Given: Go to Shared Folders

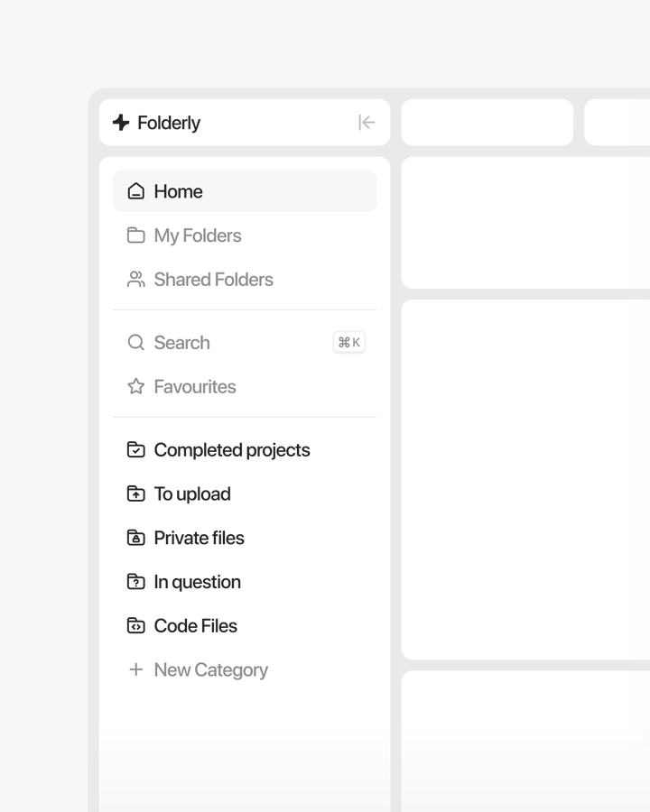Looking at the screenshot, I should pyautogui.click(x=213, y=280).
